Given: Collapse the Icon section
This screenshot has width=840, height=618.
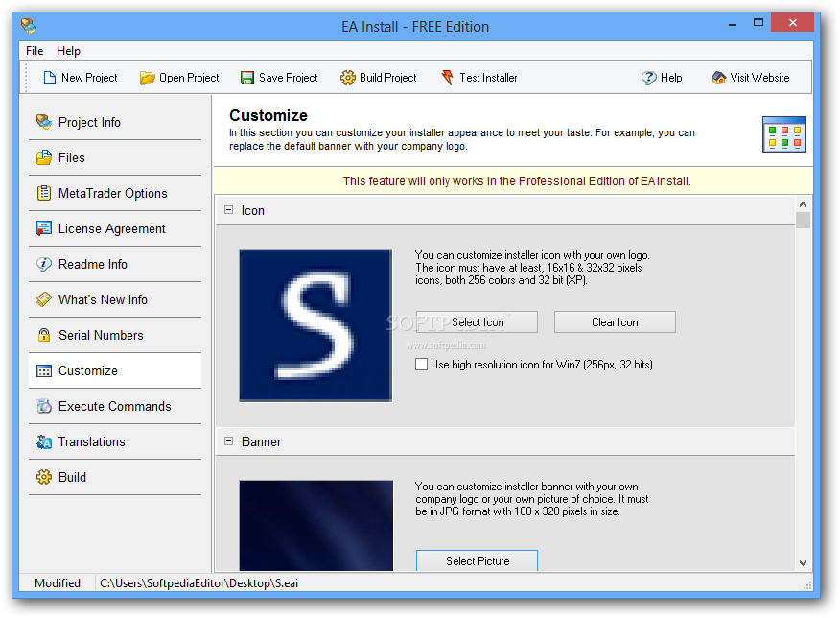Looking at the screenshot, I should (x=229, y=210).
